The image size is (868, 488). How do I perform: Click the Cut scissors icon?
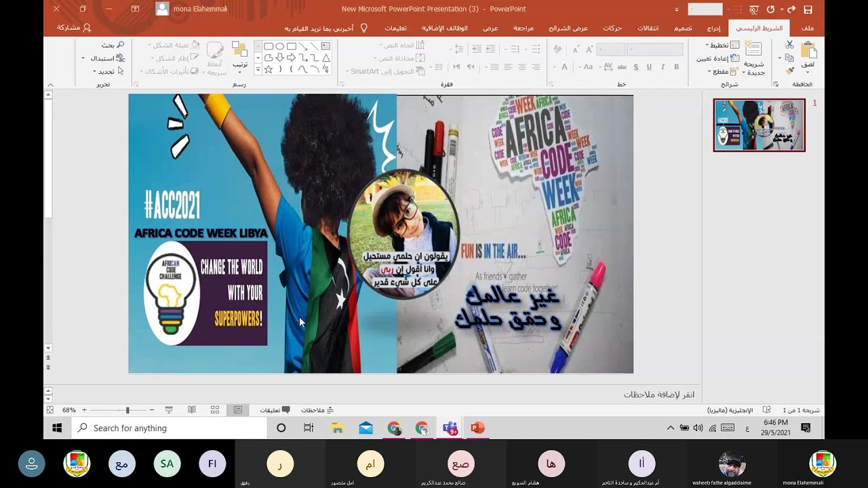[789, 44]
